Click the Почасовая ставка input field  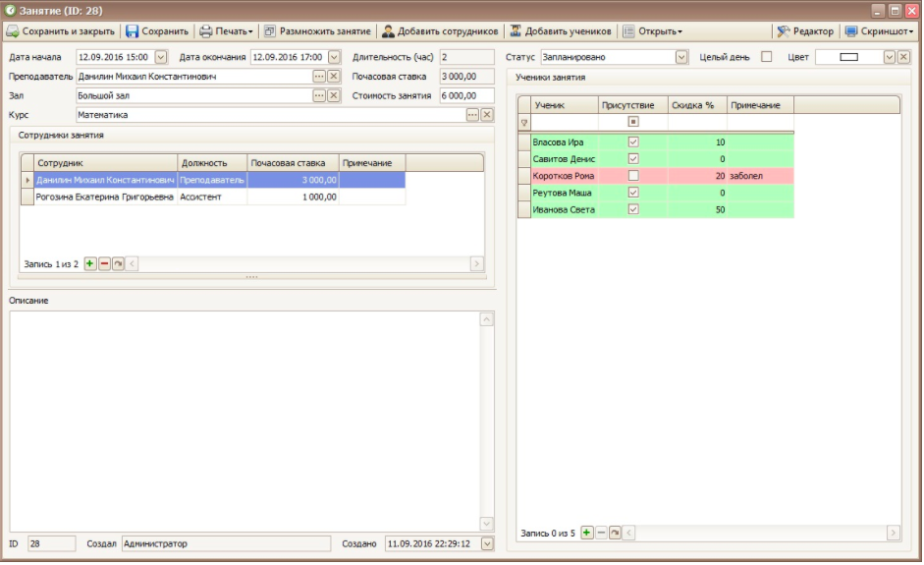click(466, 76)
